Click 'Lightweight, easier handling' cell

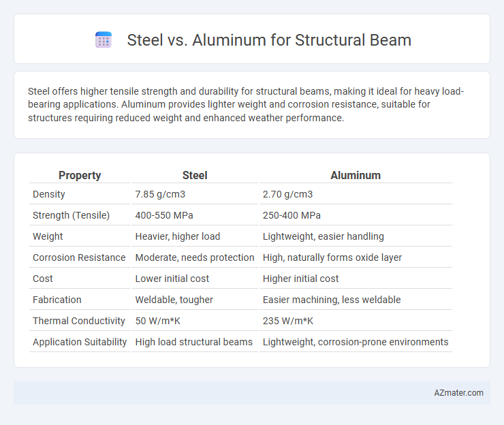[323, 236]
